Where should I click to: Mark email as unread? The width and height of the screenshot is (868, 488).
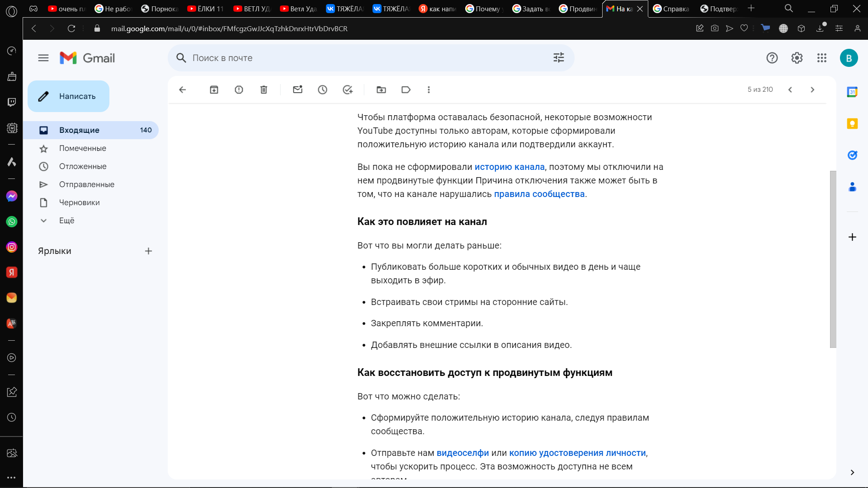[x=297, y=90]
